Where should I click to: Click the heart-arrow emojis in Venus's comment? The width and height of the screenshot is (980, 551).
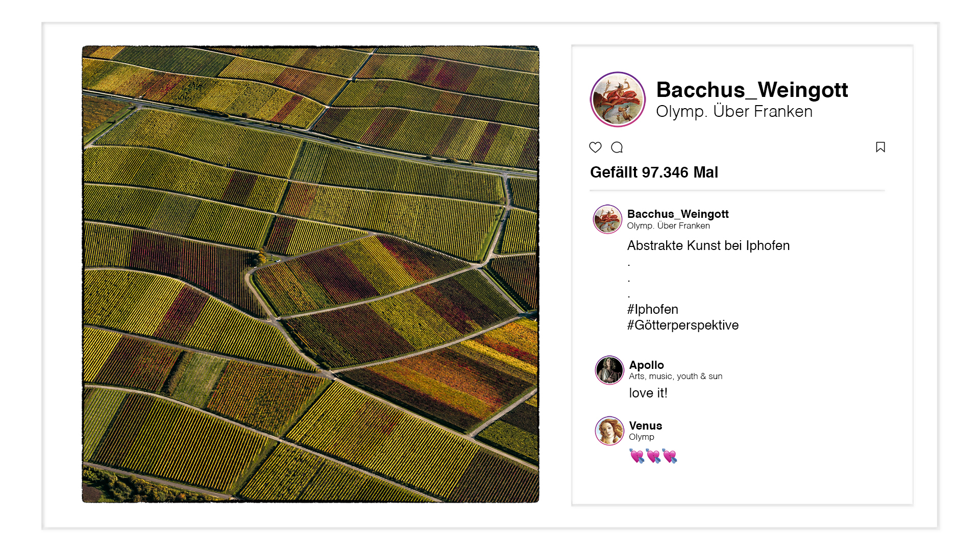click(653, 456)
